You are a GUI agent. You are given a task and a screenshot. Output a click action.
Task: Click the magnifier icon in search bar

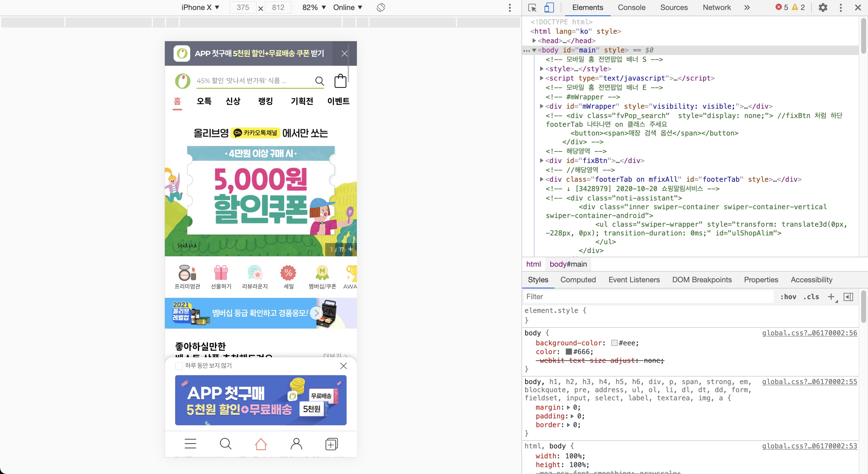click(x=319, y=81)
